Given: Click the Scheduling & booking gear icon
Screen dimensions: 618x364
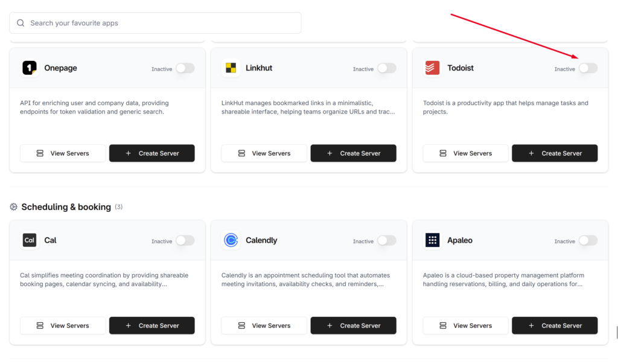Looking at the screenshot, I should [x=13, y=207].
